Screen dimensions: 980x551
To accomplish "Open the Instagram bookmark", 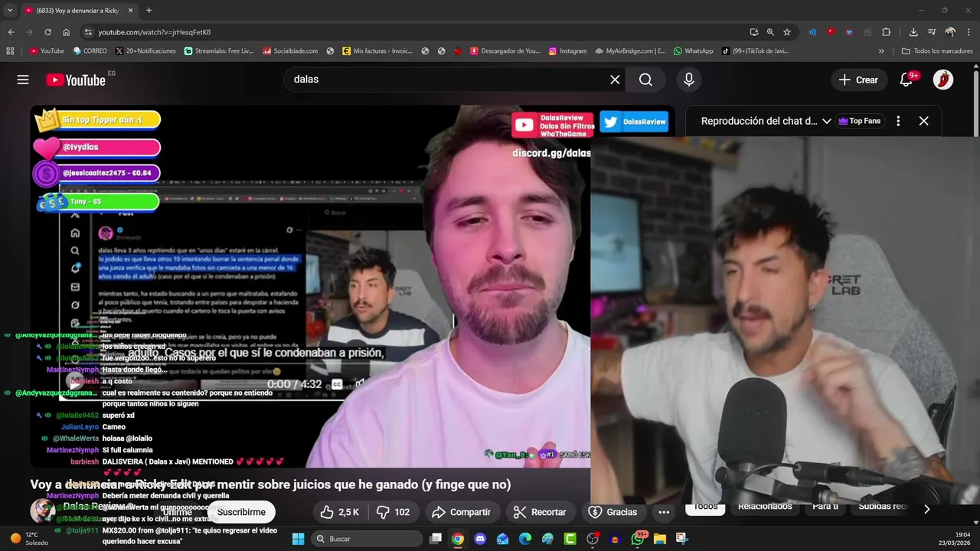I will coord(567,51).
